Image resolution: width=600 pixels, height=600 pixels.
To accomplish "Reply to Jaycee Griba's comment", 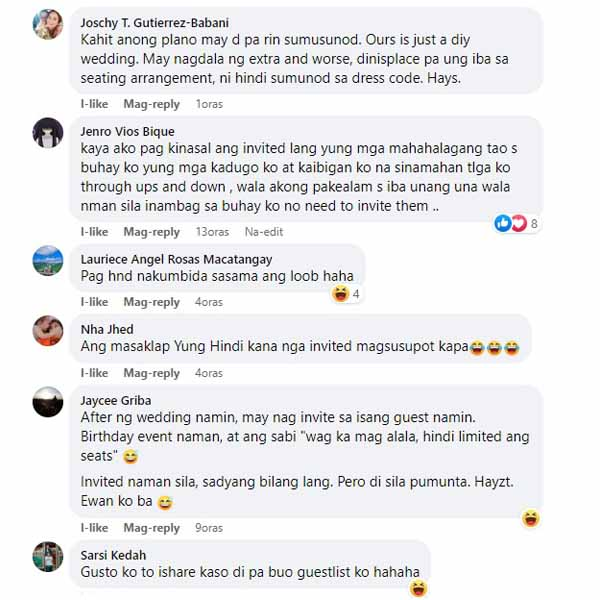I will click(x=152, y=528).
